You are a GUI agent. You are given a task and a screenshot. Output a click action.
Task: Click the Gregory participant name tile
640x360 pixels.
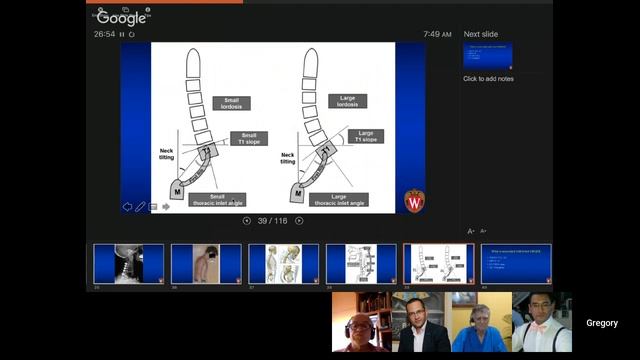click(602, 323)
